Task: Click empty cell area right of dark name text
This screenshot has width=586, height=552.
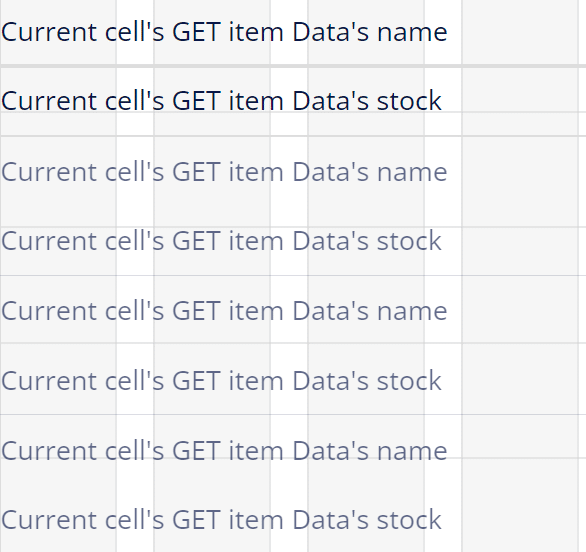Action: click(520, 32)
